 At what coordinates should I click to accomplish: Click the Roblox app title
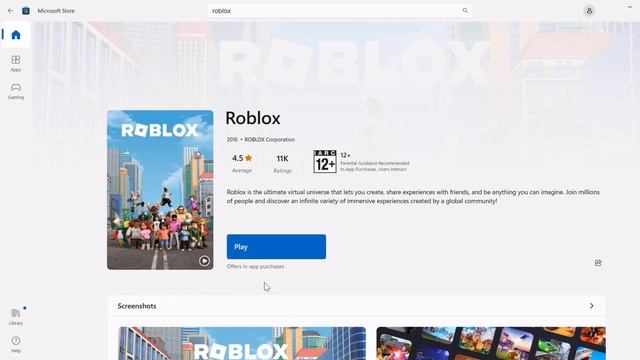coord(253,118)
